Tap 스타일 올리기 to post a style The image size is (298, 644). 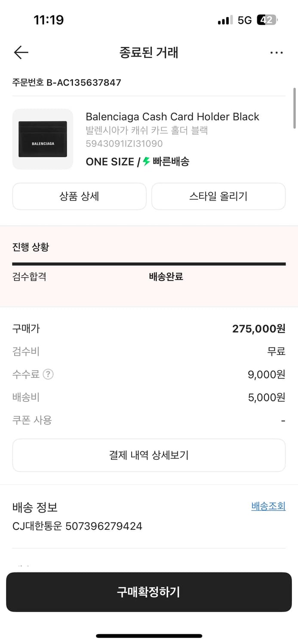pyautogui.click(x=218, y=196)
